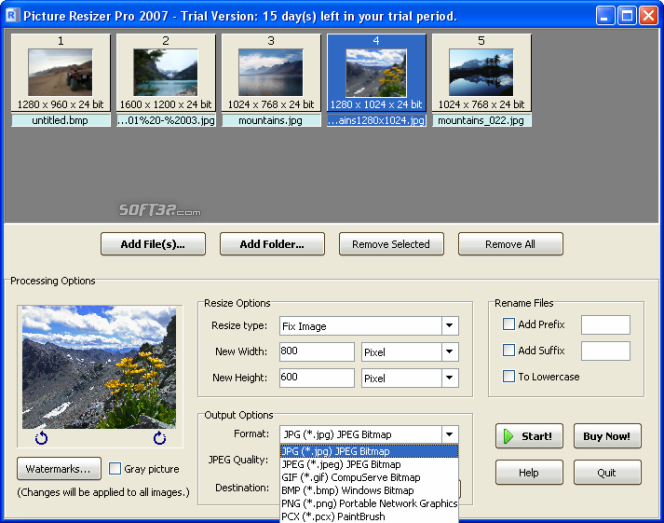Viewport: 664px width, 523px height.
Task: Open the New Width unit dropdown
Action: pyautogui.click(x=450, y=352)
